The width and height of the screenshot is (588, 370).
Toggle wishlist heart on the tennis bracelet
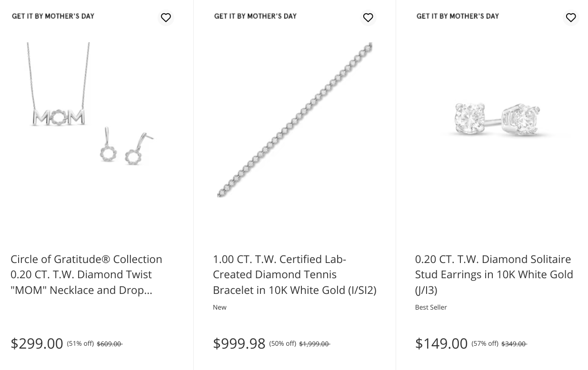tap(368, 18)
